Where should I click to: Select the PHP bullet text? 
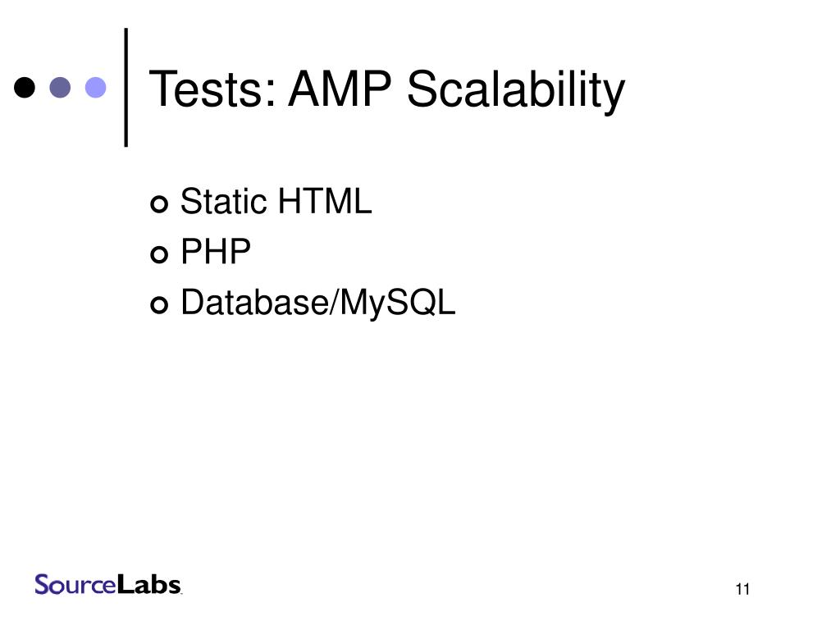pos(216,251)
